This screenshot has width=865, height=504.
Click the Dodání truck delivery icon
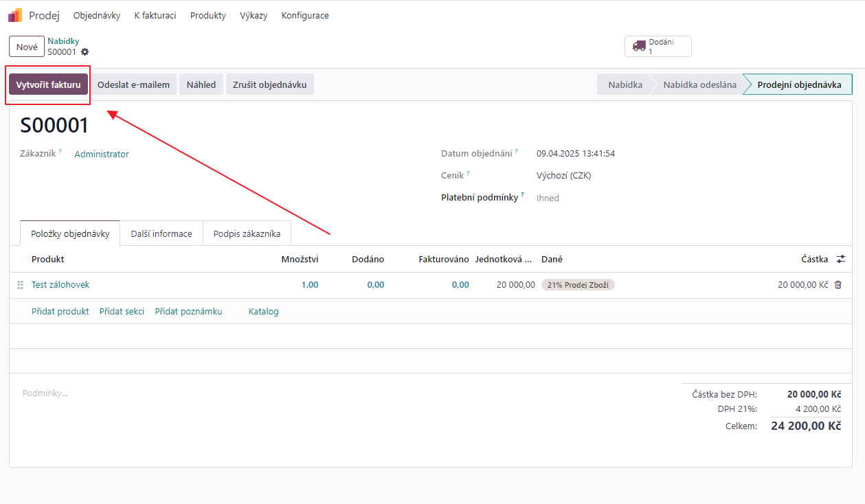tap(639, 46)
